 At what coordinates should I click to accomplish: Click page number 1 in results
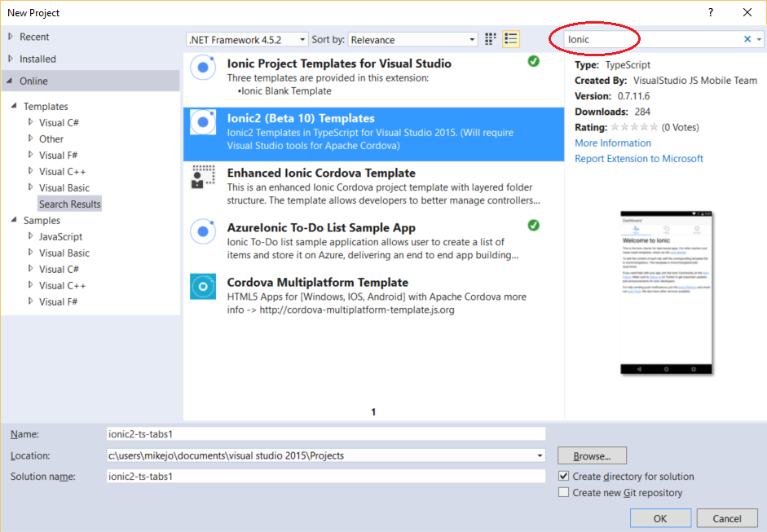(373, 411)
